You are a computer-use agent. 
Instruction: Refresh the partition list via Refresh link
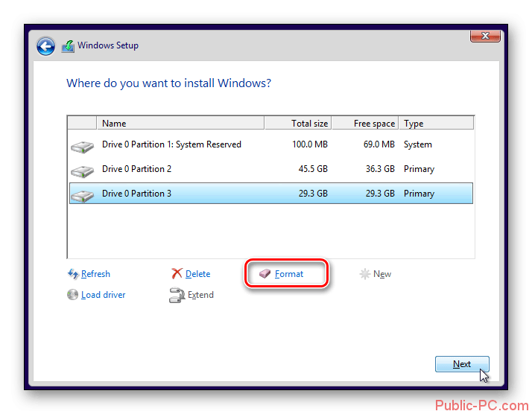95,274
